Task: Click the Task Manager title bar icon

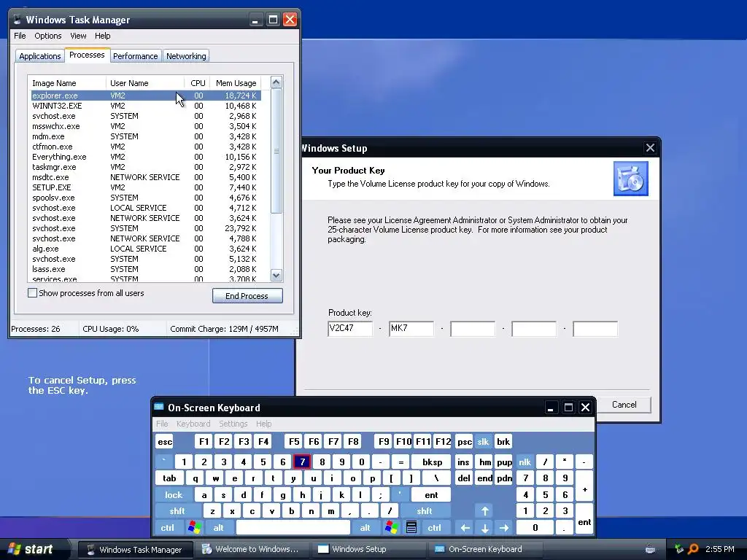Action: point(18,20)
